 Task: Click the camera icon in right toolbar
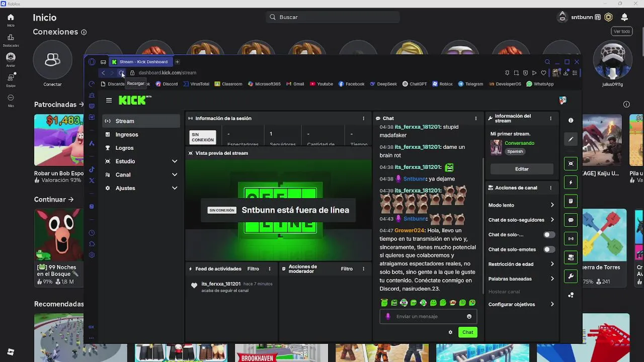[x=571, y=257]
